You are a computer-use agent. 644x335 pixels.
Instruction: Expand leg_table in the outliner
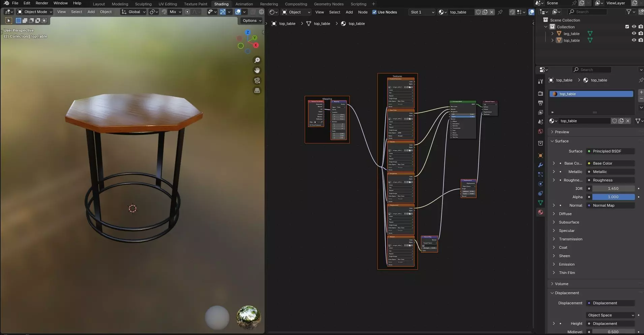(552, 33)
